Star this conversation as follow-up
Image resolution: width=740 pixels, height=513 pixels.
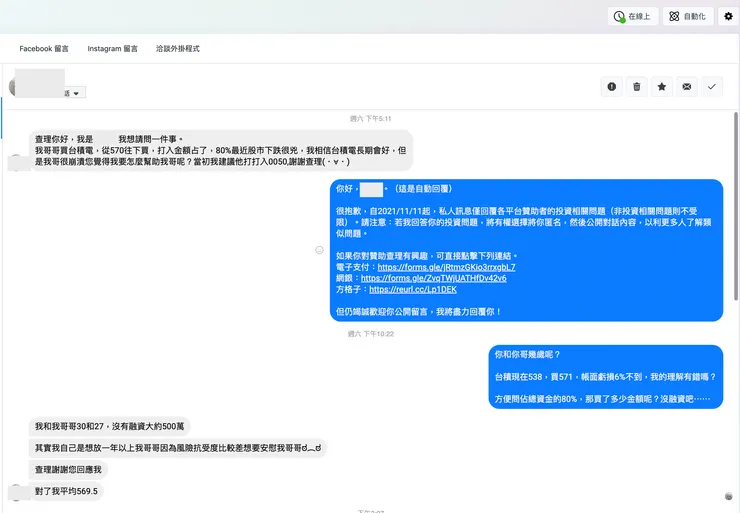(x=662, y=87)
